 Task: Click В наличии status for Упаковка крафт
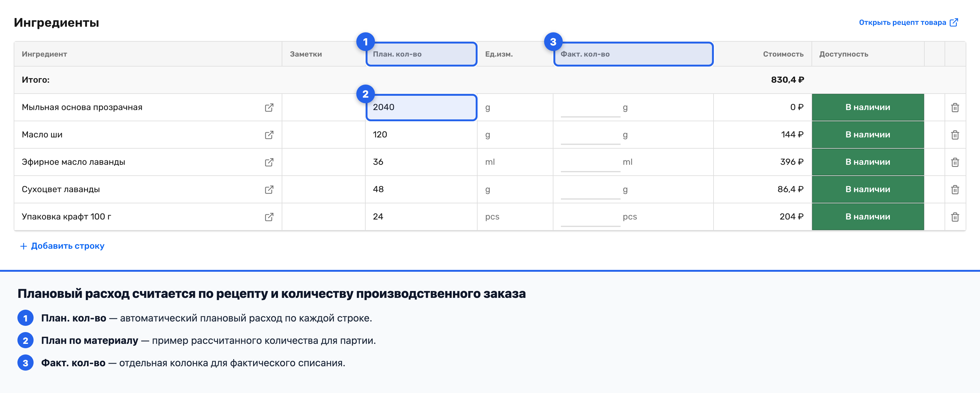point(868,217)
